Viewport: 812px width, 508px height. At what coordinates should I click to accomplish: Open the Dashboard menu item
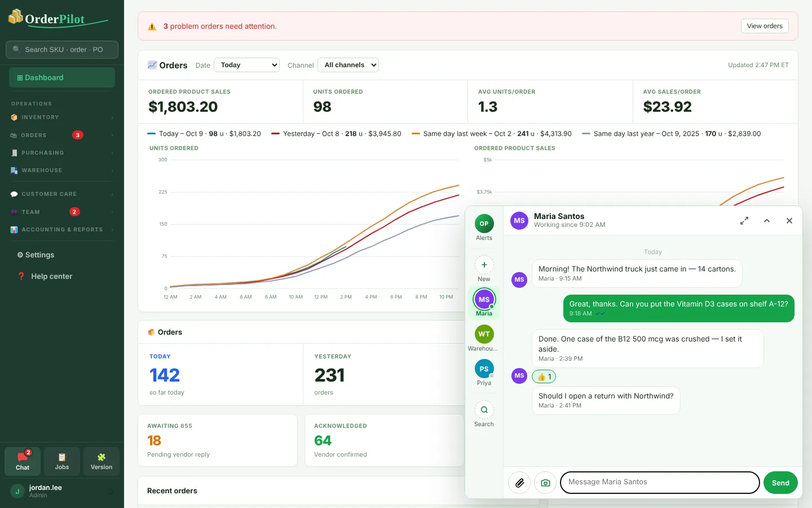click(62, 77)
